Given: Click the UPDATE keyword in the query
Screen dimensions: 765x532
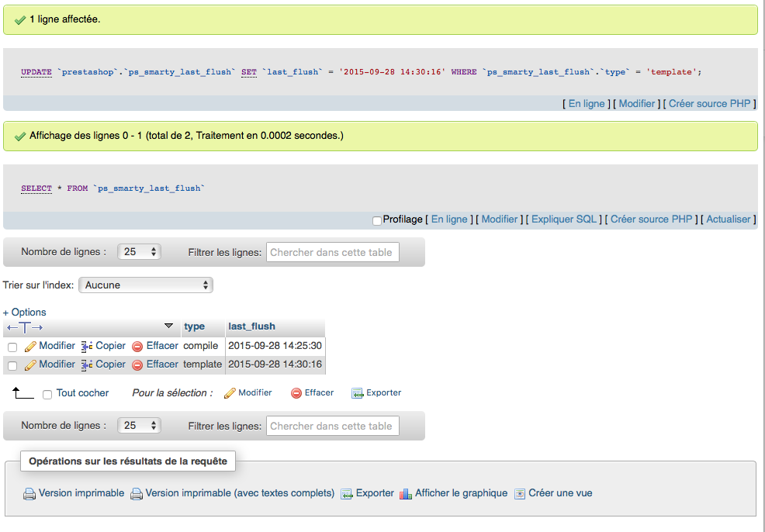Looking at the screenshot, I should coord(36,72).
